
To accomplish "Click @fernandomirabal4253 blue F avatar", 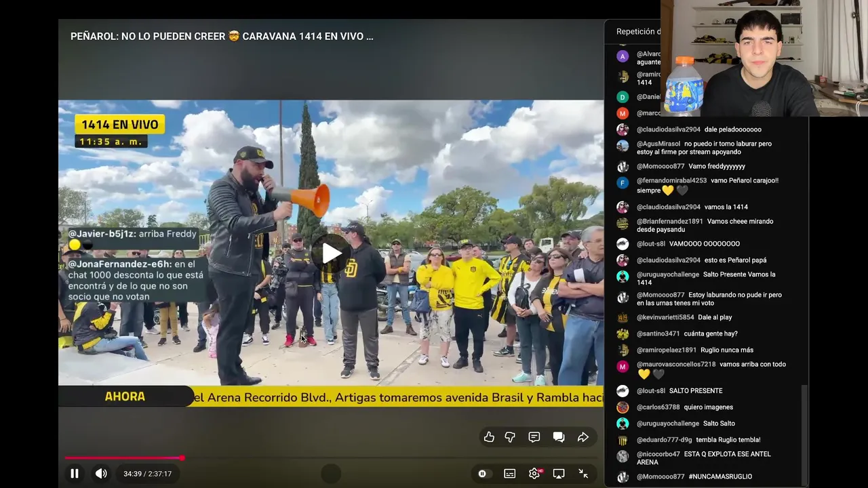I will click(623, 183).
